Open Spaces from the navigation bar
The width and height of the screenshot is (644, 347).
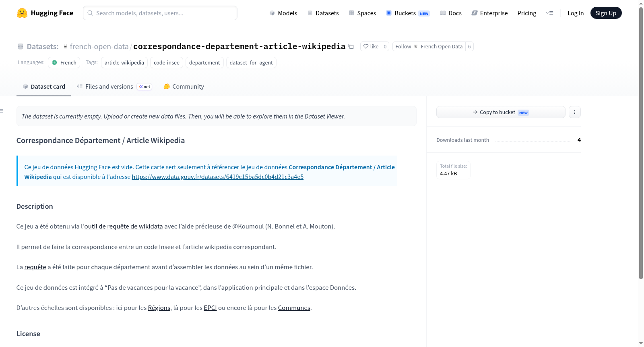[x=362, y=13]
